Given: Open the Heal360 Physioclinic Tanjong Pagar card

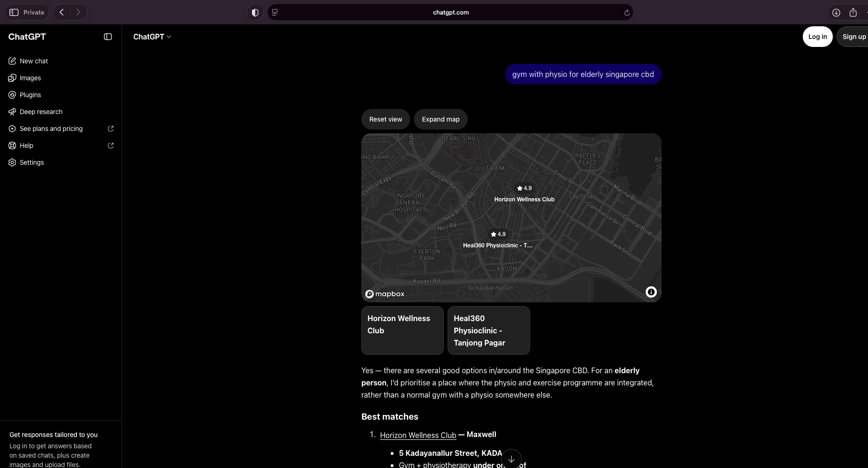Looking at the screenshot, I should point(489,330).
